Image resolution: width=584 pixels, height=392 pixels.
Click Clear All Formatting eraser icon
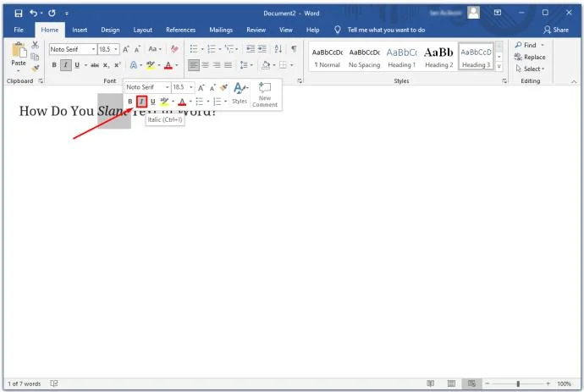coord(174,49)
